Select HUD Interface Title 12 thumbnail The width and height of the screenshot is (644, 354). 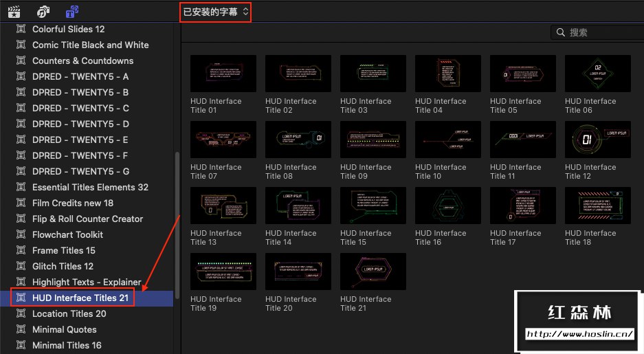pos(598,140)
